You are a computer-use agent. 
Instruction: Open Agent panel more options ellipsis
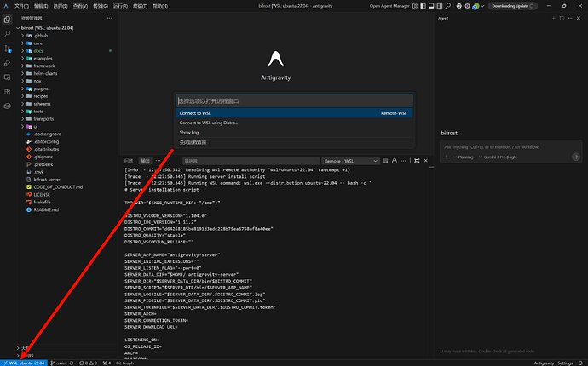[570, 18]
